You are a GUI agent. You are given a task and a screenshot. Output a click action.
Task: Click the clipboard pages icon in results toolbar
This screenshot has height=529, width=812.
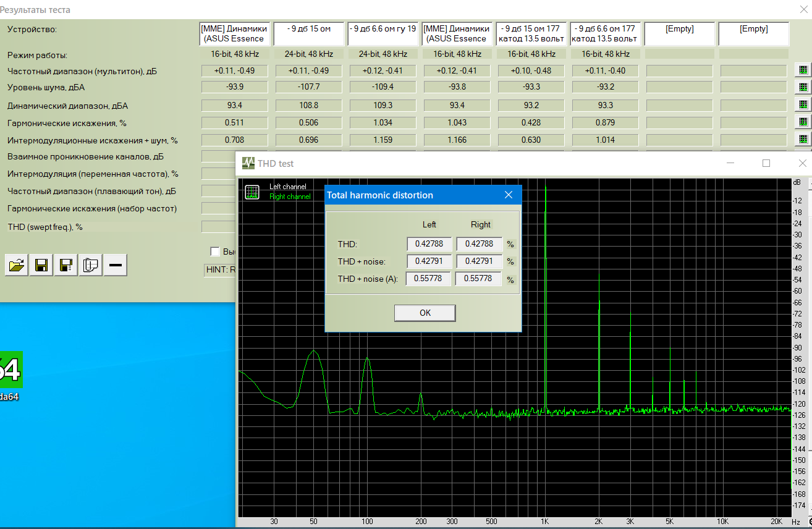91,265
